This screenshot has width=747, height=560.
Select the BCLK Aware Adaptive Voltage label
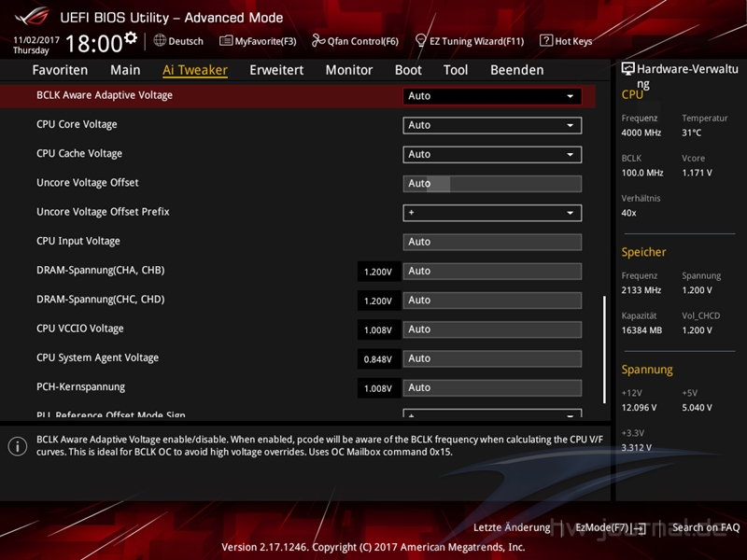[x=105, y=95]
